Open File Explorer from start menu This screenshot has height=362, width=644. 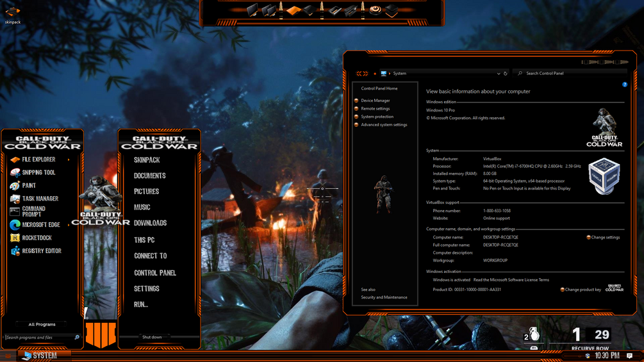[39, 160]
